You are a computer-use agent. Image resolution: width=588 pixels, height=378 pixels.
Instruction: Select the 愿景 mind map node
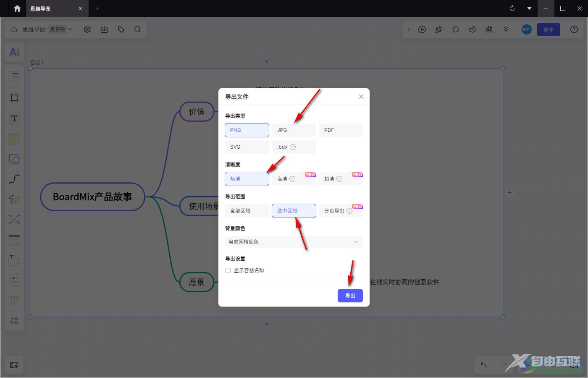pos(197,282)
